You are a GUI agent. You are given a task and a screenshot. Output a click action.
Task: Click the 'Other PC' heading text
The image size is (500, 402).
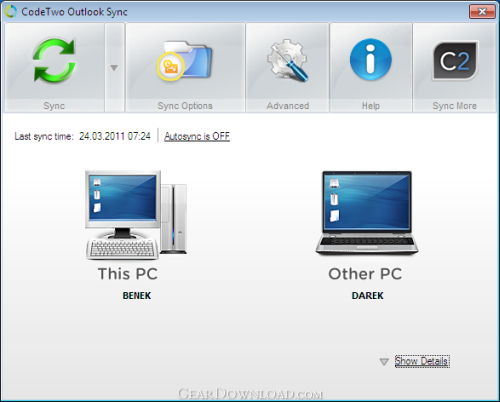[365, 274]
